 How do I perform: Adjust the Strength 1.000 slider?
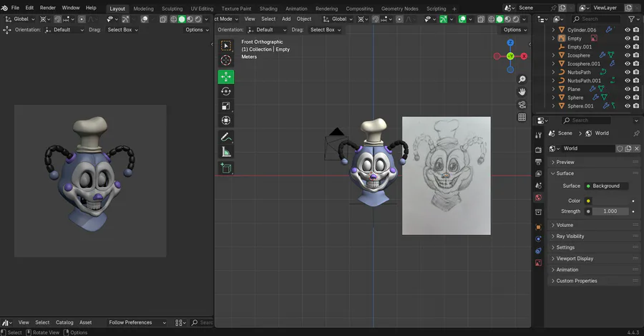coord(610,211)
